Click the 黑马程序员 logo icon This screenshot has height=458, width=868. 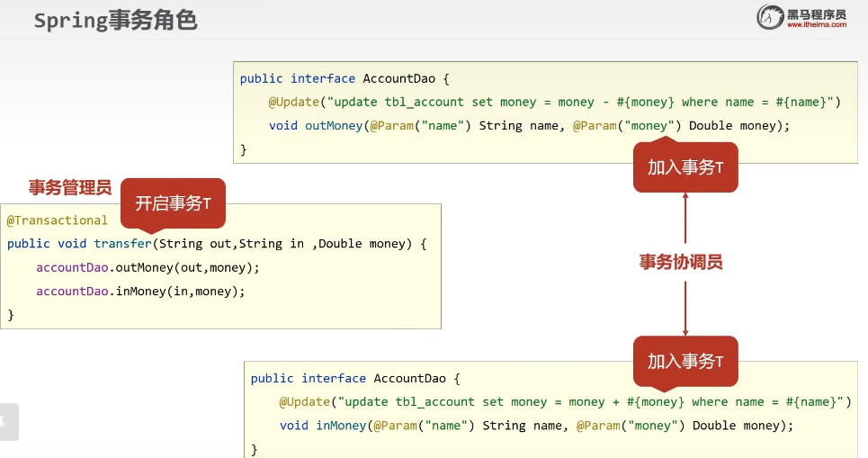pyautogui.click(x=770, y=16)
